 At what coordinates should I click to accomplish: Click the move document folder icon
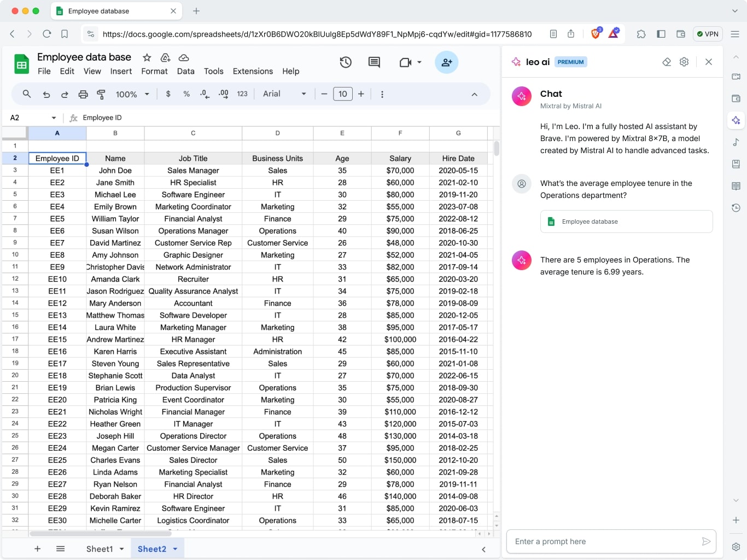point(165,57)
